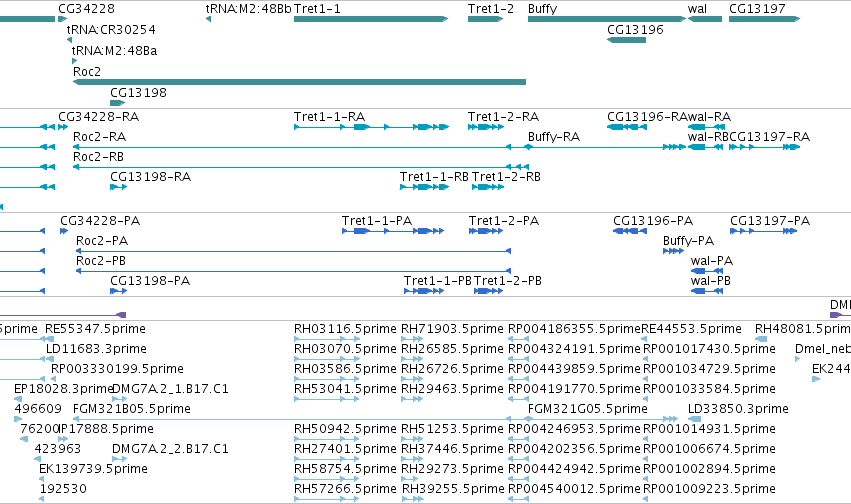Select the CG13196 gene label
851x504 pixels.
(x=635, y=30)
